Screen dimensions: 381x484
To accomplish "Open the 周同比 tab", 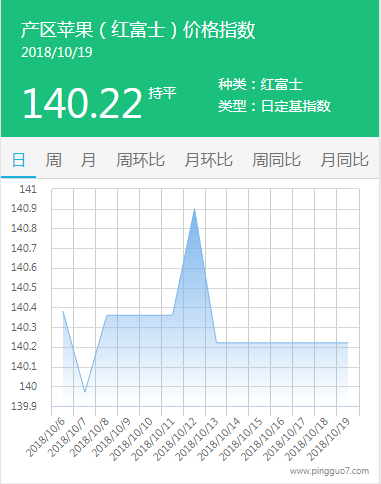I will click(276, 160).
